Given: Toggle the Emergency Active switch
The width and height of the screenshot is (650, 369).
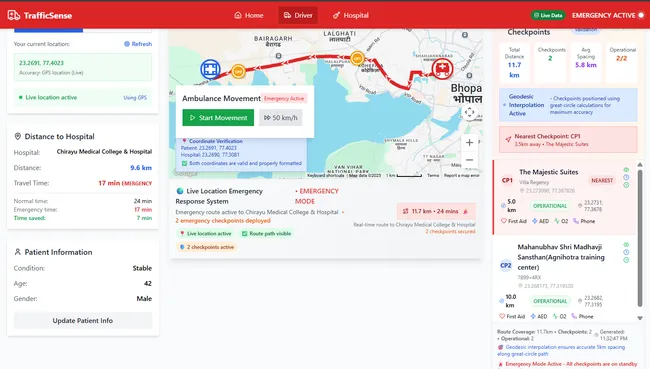Looking at the screenshot, I should click(641, 15).
